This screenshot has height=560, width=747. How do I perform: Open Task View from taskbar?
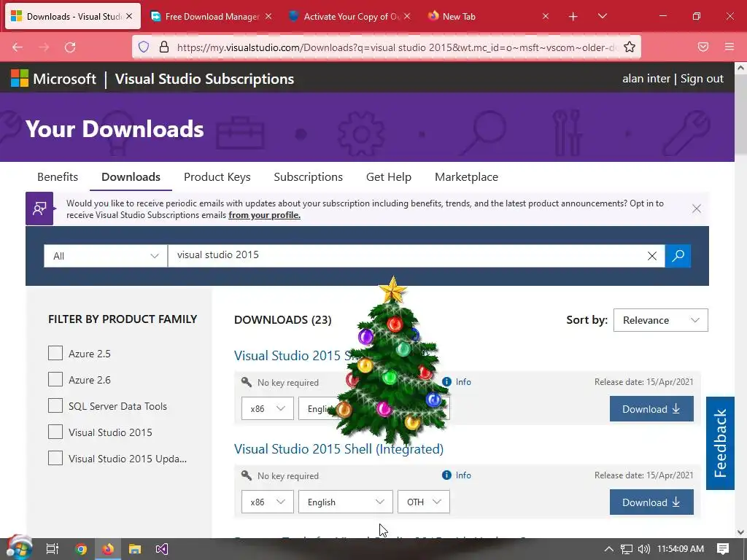(x=52, y=549)
